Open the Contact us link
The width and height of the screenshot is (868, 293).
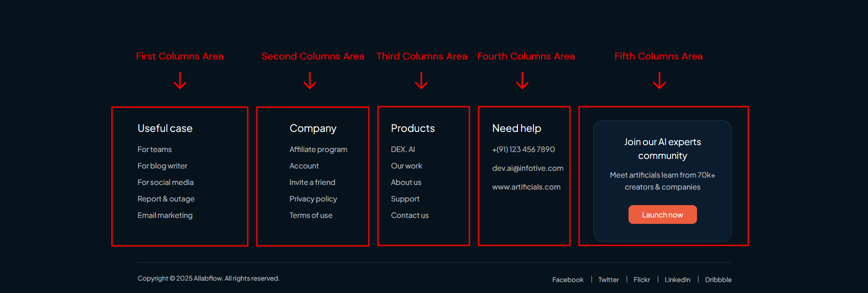coord(410,215)
